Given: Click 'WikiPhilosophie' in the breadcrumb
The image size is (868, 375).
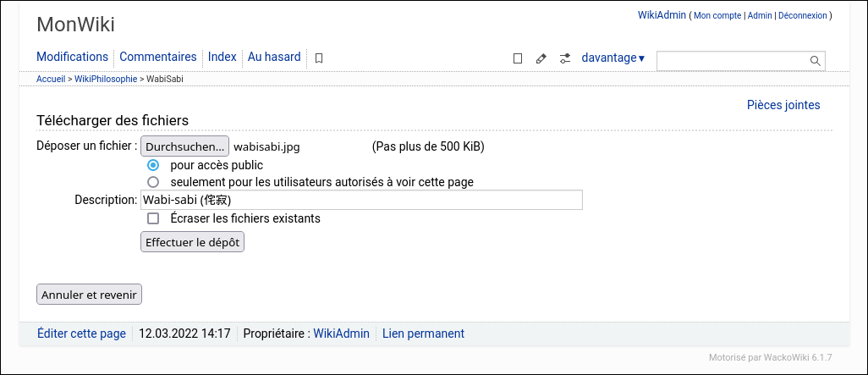Looking at the screenshot, I should (x=106, y=79).
